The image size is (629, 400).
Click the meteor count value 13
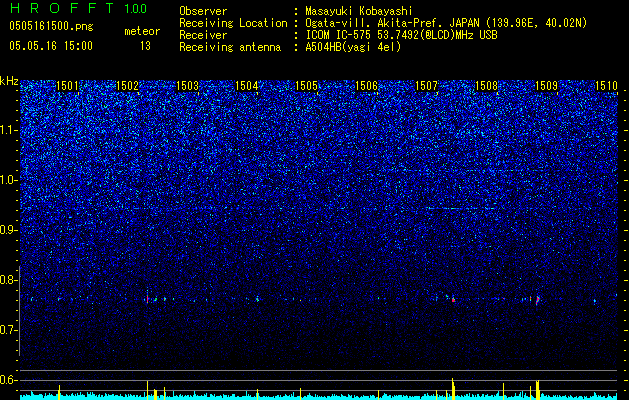point(145,46)
